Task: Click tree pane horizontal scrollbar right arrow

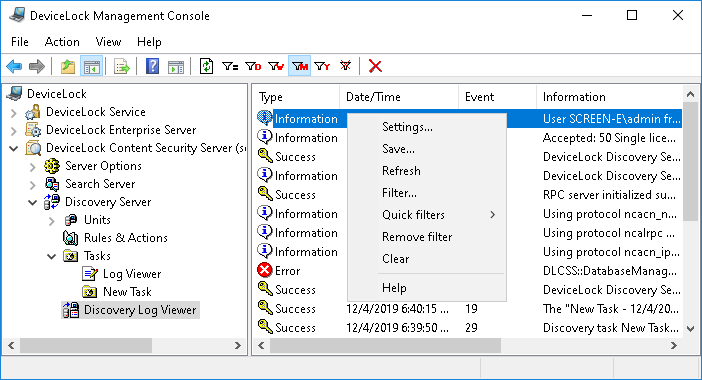Action: (x=238, y=346)
